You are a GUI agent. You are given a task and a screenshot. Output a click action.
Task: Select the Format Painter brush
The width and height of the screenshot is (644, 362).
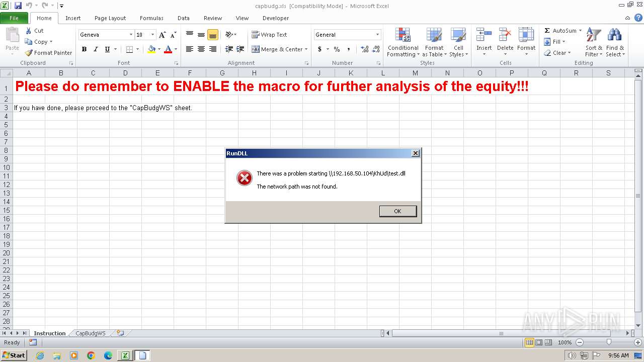[x=29, y=53]
